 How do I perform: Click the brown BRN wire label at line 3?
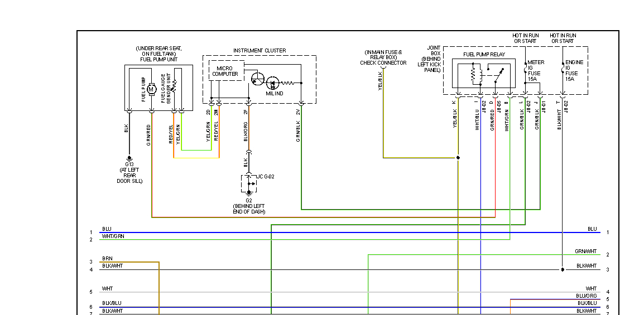[107, 258]
